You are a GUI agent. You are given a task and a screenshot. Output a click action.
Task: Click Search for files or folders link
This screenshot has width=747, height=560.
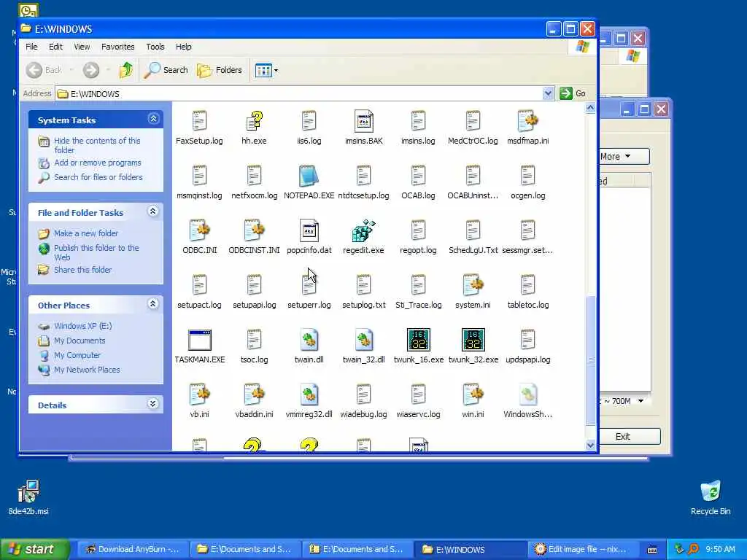point(98,177)
